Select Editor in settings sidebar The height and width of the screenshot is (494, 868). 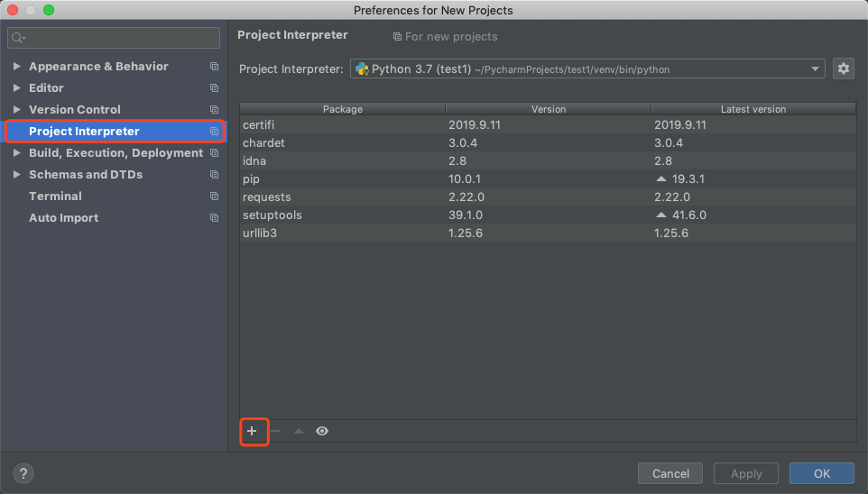[x=46, y=88]
